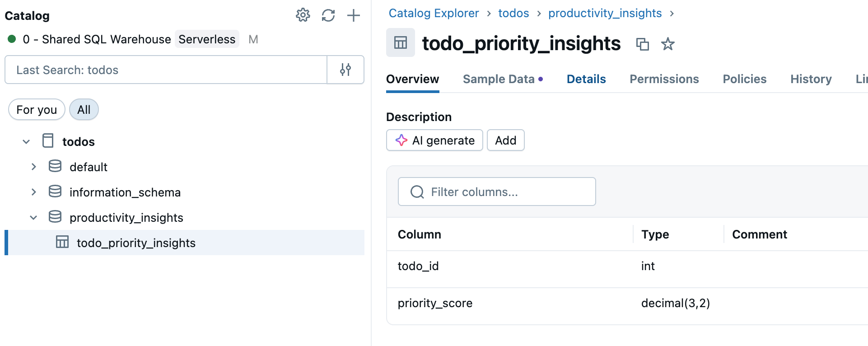Click the AI generate description button

(434, 140)
